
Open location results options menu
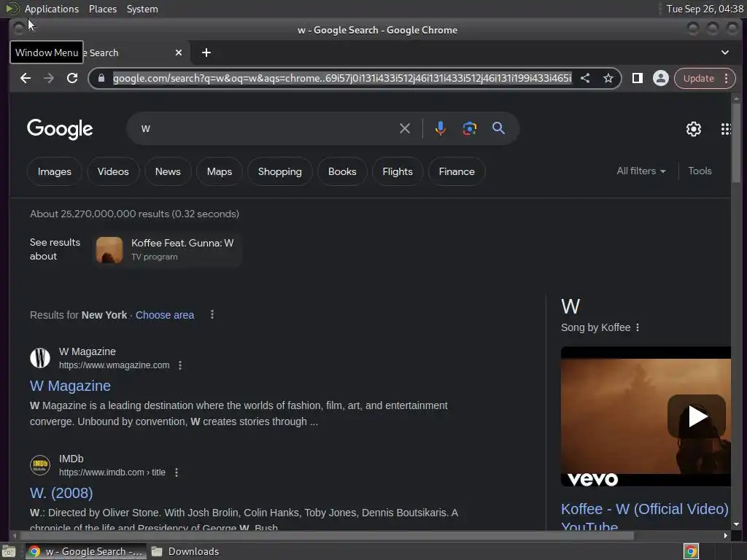pos(212,315)
